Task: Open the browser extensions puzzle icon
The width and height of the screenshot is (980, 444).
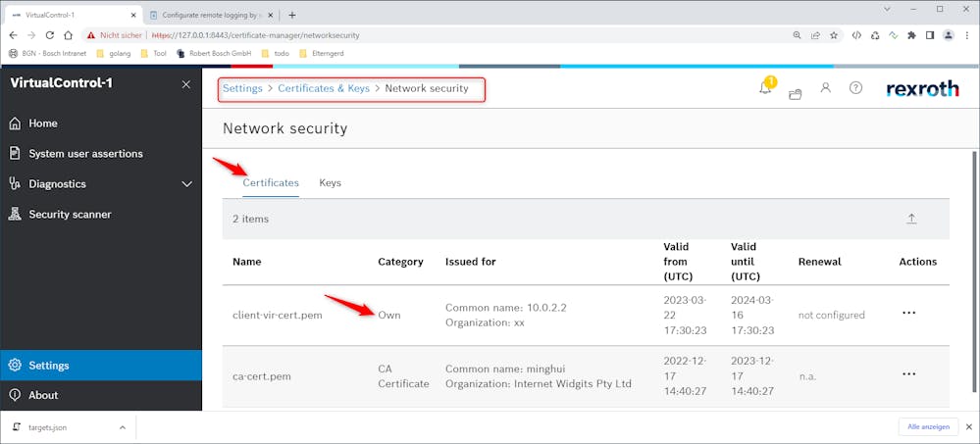Action: click(x=912, y=35)
